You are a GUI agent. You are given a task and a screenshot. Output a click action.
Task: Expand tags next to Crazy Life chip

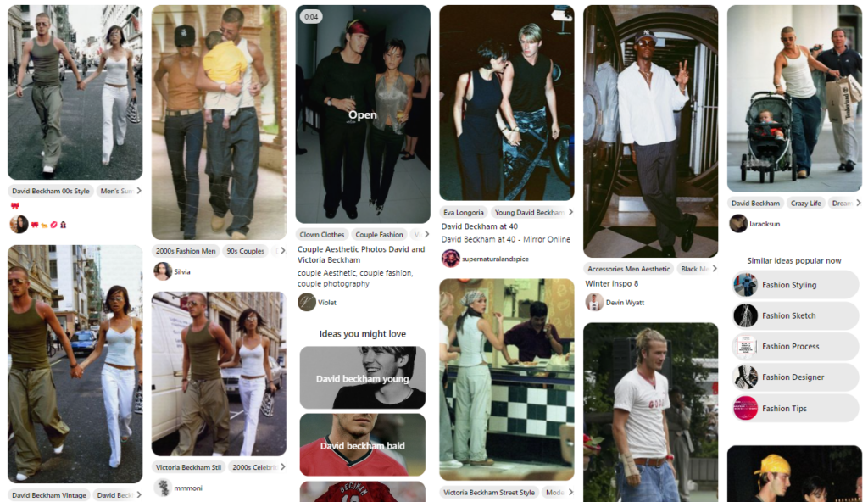859,203
